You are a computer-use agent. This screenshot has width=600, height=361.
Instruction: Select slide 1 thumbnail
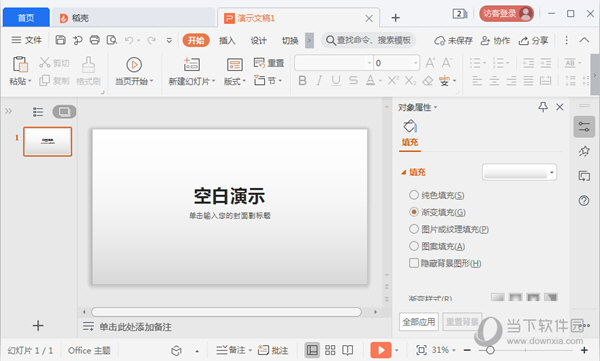tap(47, 142)
